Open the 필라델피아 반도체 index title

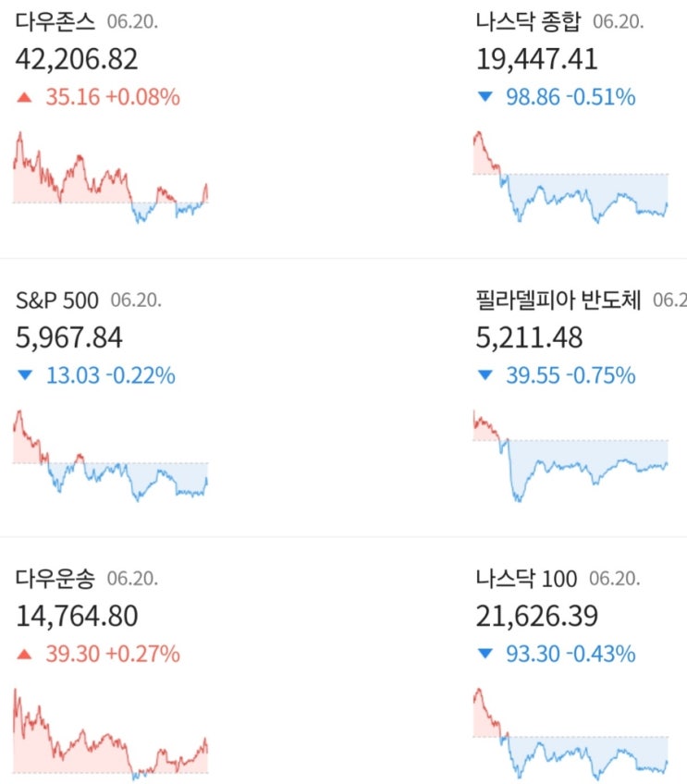click(557, 300)
